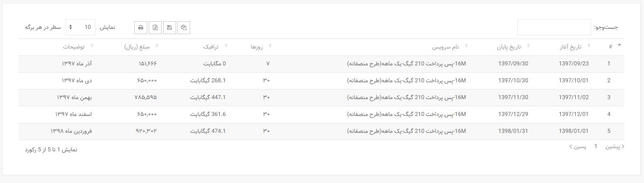
Task: Select the فروردین ماه ۱۳۹۸ row
Action: click(x=321, y=131)
